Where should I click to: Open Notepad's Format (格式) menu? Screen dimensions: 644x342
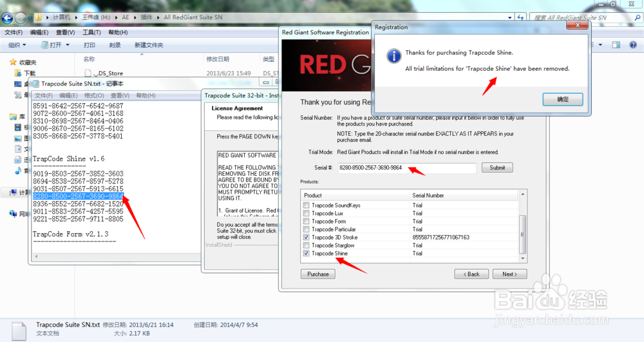[94, 96]
